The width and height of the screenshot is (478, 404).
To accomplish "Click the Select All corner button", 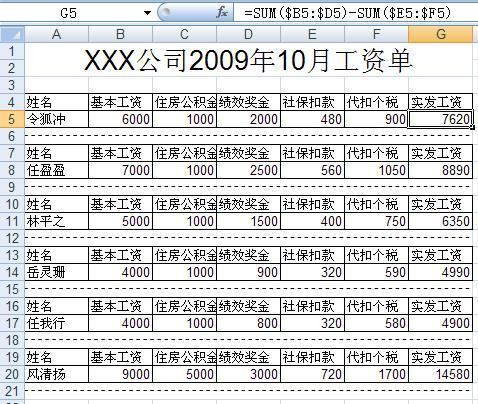I will coord(12,34).
